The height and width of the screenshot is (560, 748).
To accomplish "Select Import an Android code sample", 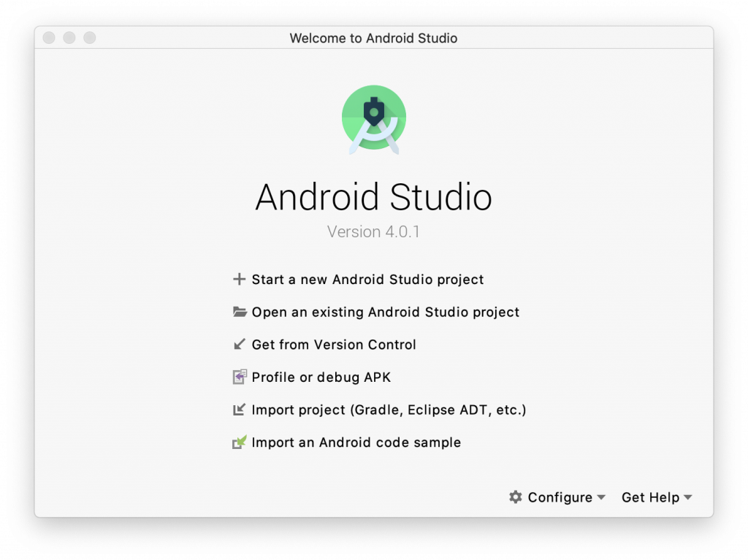I will (356, 442).
